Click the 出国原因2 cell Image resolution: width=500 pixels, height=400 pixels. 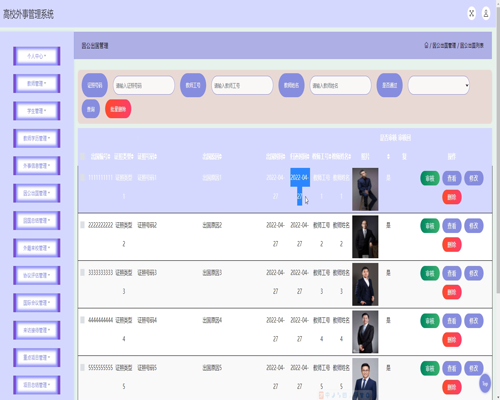tap(212, 225)
